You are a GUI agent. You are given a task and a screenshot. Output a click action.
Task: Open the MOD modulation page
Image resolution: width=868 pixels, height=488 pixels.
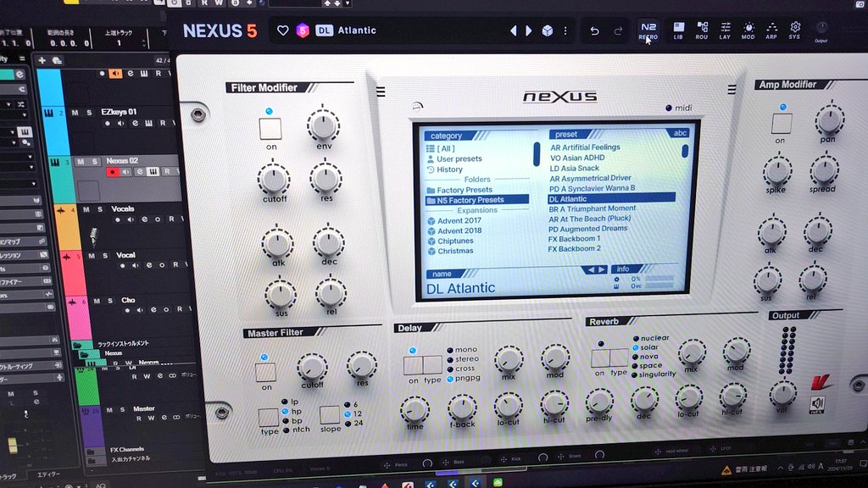[748, 31]
